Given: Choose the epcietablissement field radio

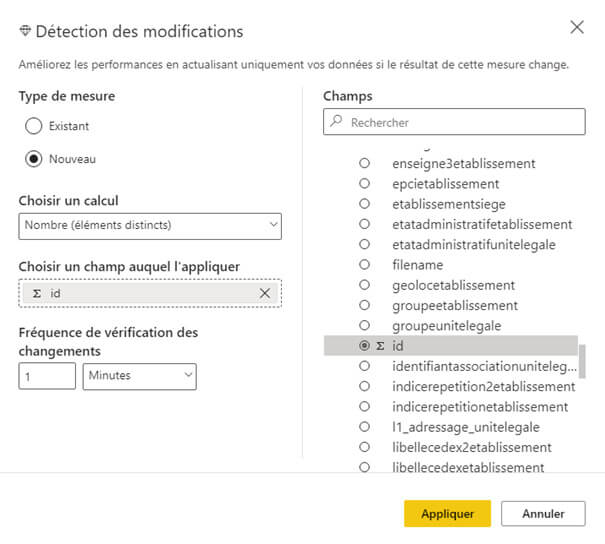Looking at the screenshot, I should pyautogui.click(x=364, y=183).
